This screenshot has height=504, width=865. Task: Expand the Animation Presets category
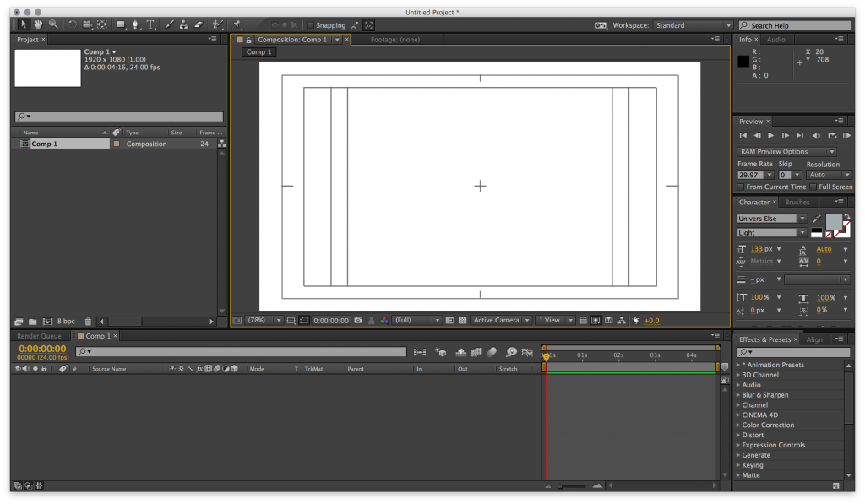pos(738,365)
